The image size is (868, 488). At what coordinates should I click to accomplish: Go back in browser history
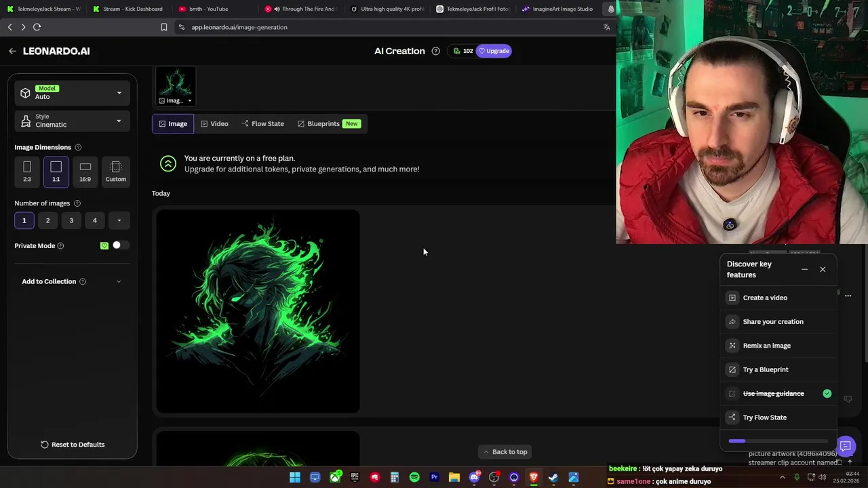(x=10, y=27)
